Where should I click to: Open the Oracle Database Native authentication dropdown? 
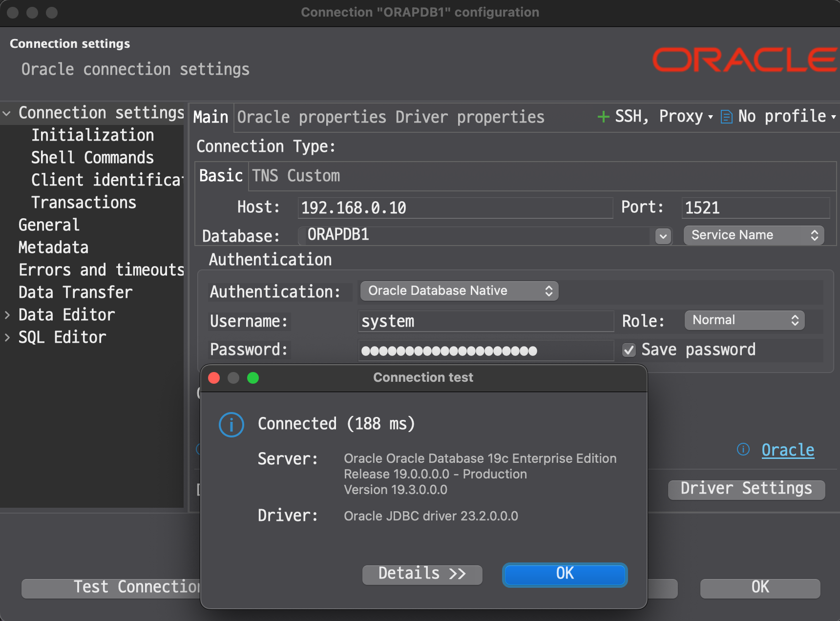[x=460, y=291]
